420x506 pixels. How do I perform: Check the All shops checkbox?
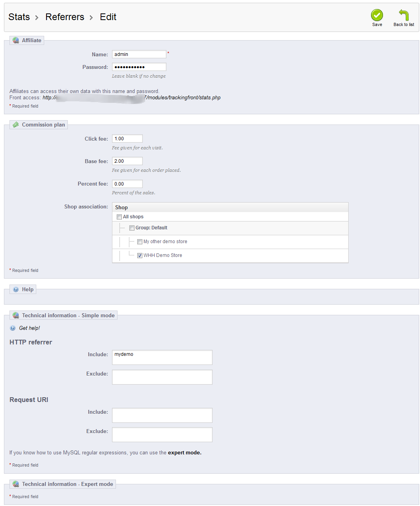pyautogui.click(x=119, y=217)
